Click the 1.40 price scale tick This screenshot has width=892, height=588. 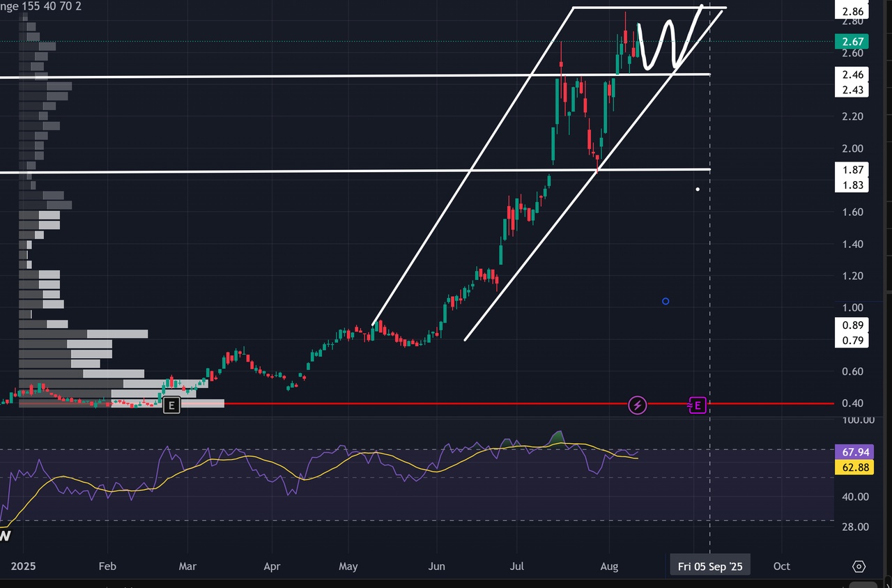[852, 245]
